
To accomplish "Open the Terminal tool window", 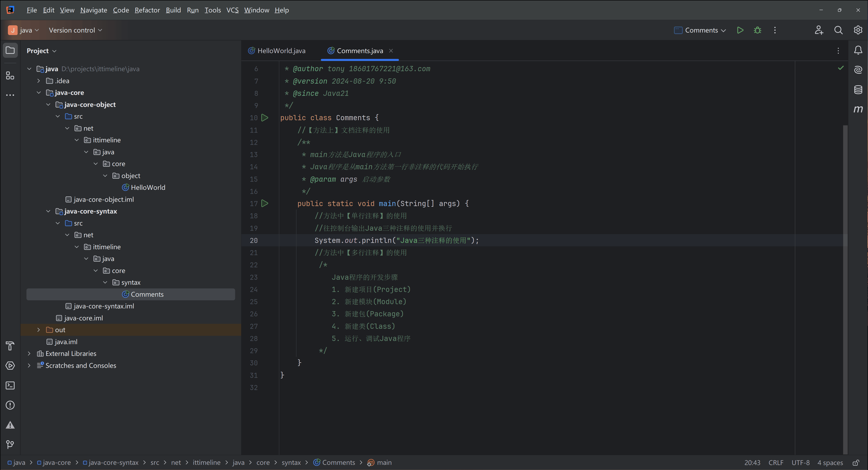I will point(10,385).
